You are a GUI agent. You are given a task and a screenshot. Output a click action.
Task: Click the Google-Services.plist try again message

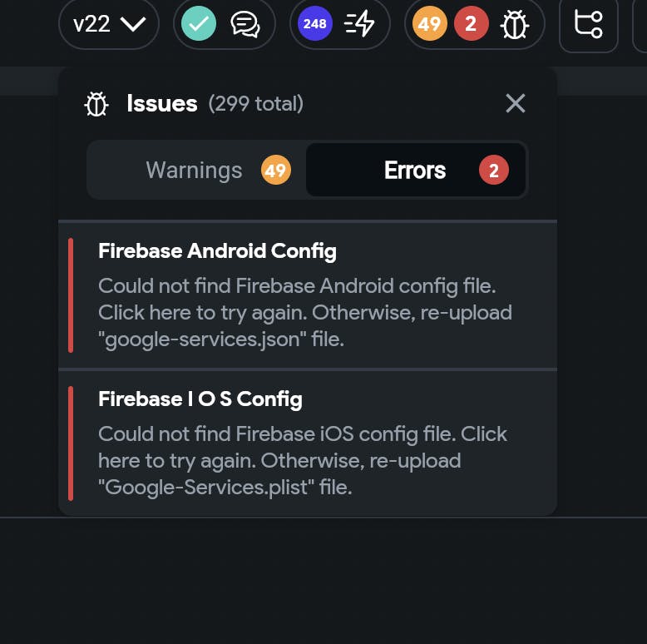click(x=303, y=461)
